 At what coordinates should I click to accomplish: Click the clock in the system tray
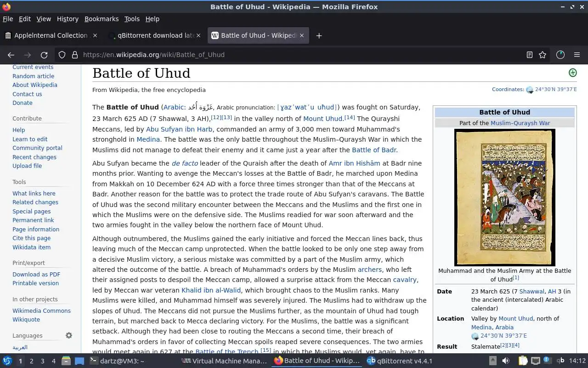click(x=577, y=361)
